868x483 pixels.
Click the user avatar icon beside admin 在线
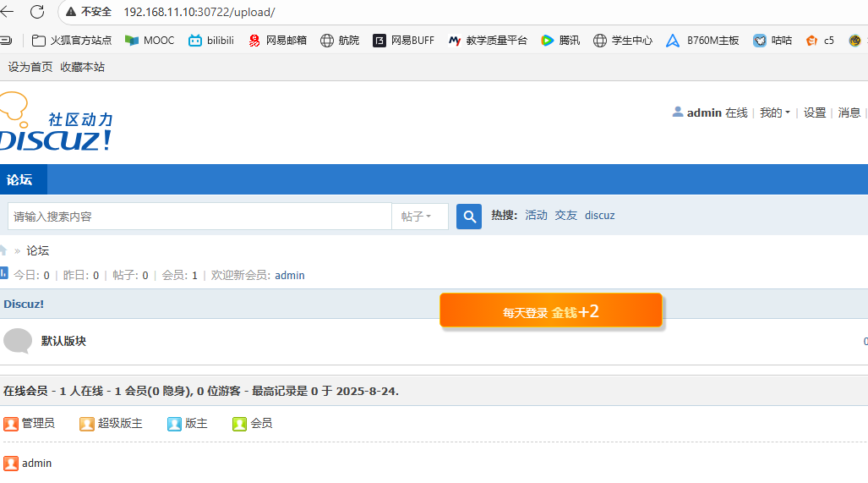click(x=678, y=112)
